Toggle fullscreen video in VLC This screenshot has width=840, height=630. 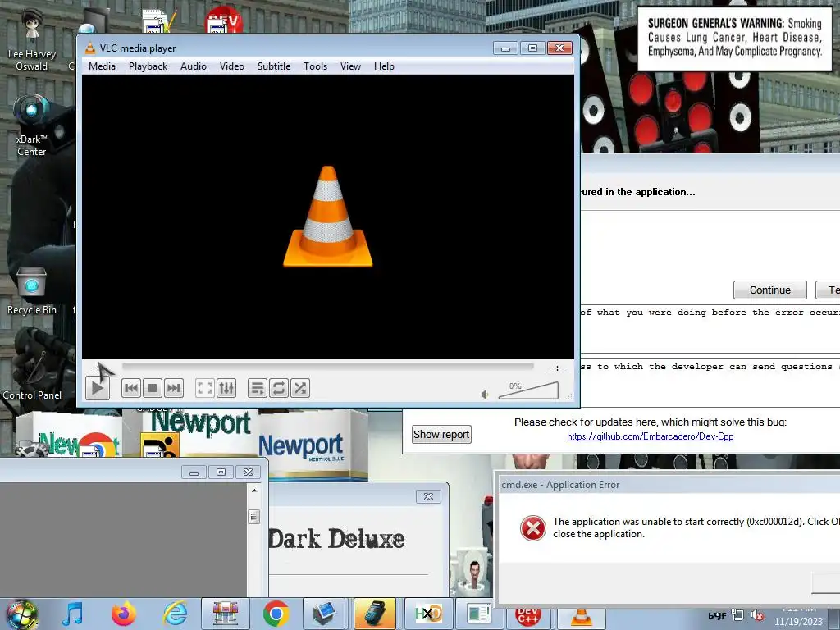pos(205,388)
